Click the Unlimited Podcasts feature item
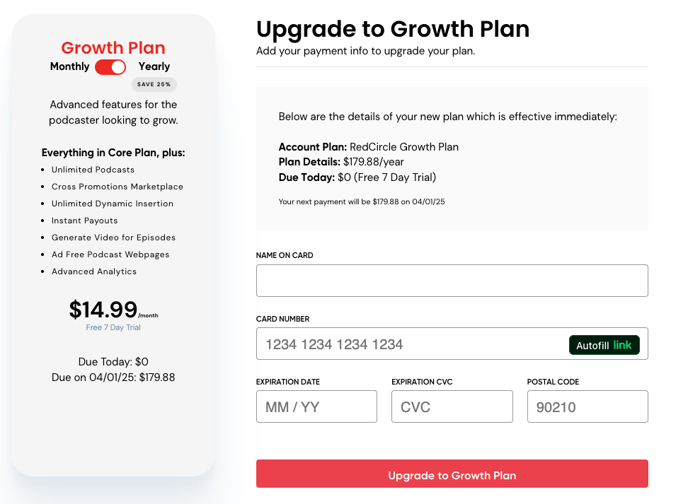Screen dimensions: 688x504 click(x=93, y=170)
